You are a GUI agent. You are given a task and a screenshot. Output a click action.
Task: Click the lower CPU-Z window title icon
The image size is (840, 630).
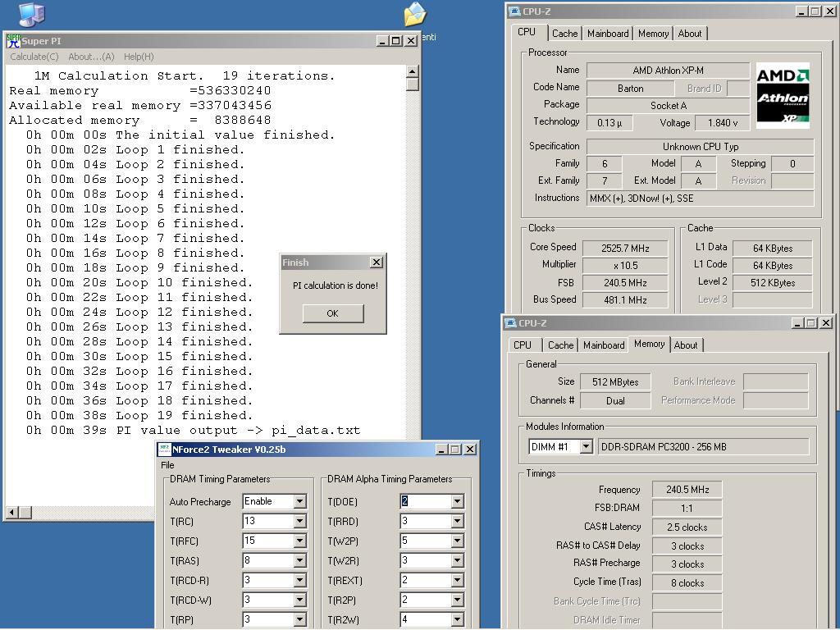[x=511, y=323]
